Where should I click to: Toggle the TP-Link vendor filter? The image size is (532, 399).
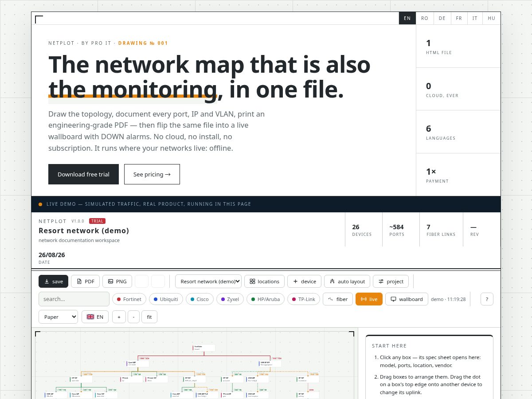[x=304, y=299]
